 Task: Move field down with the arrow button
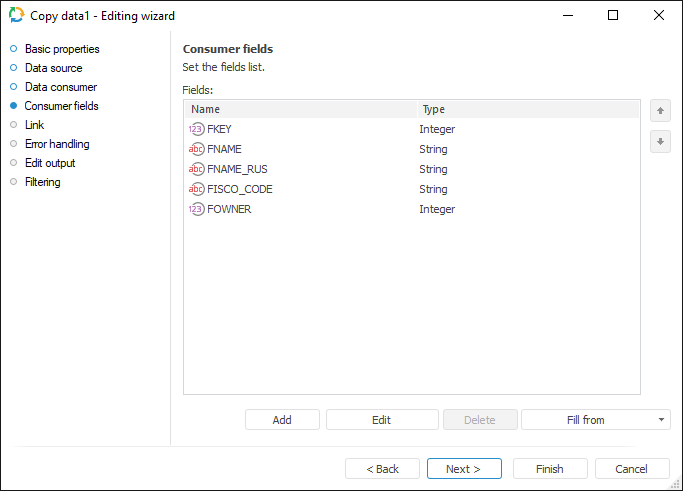point(660,141)
